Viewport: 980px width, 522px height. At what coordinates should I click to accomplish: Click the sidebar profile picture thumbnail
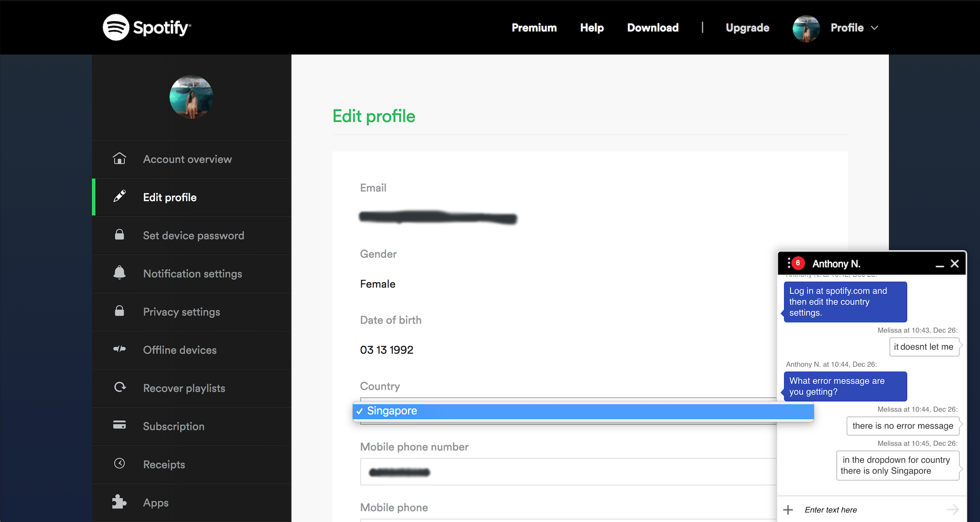coord(191,97)
